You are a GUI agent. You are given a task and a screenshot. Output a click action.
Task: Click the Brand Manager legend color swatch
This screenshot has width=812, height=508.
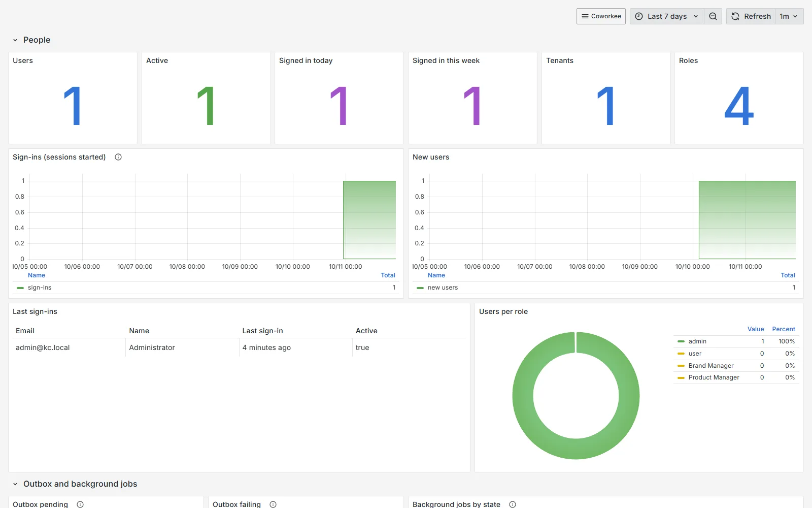tap(681, 366)
